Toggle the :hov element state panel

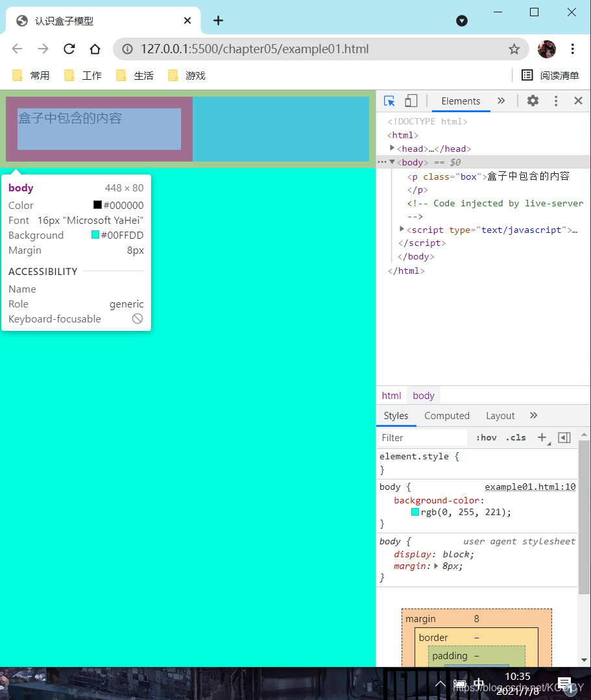[x=487, y=437]
